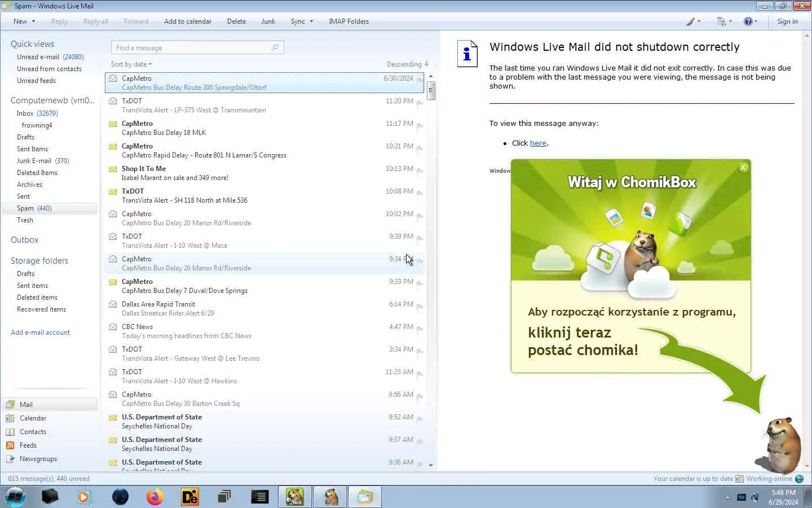Image resolution: width=812 pixels, height=508 pixels.
Task: Click the magnifier search icon in Find box
Action: pyautogui.click(x=275, y=47)
